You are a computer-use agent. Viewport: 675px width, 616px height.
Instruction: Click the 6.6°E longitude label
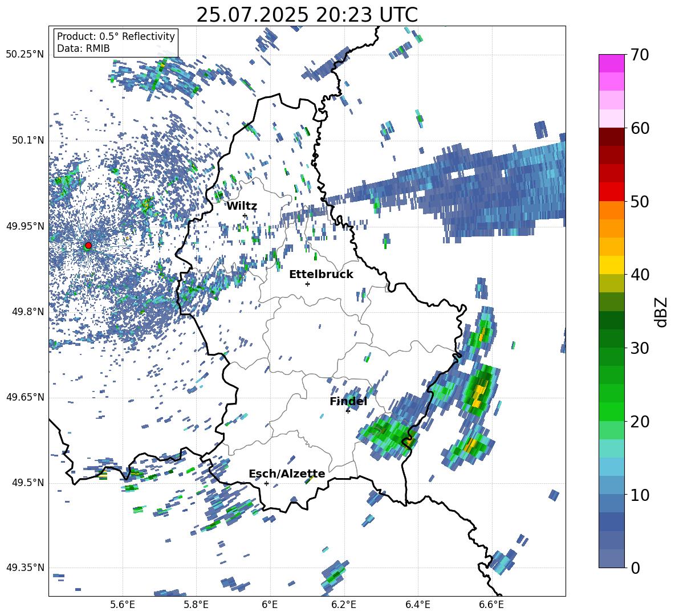coord(491,605)
